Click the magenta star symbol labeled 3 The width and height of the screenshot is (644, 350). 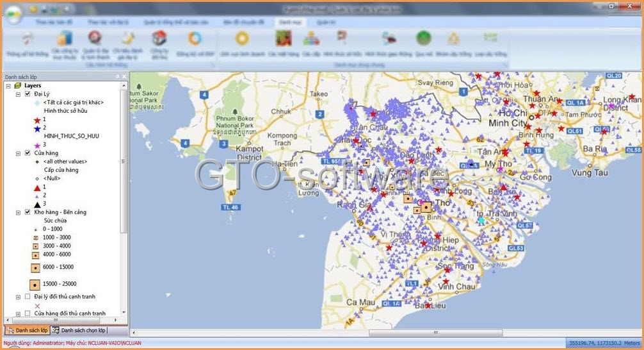(x=37, y=145)
